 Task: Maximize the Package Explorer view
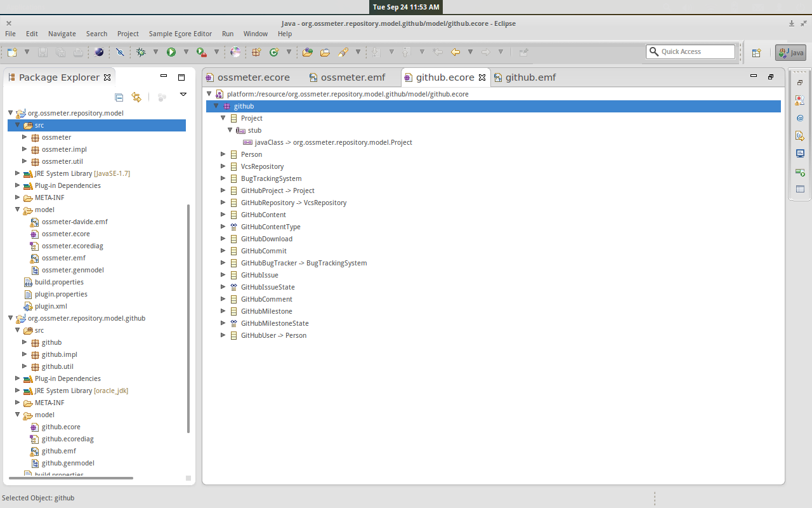pos(181,77)
